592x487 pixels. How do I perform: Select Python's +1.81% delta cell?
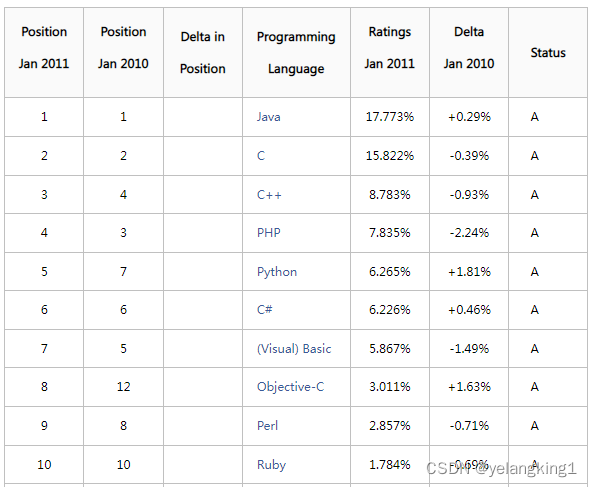(469, 272)
